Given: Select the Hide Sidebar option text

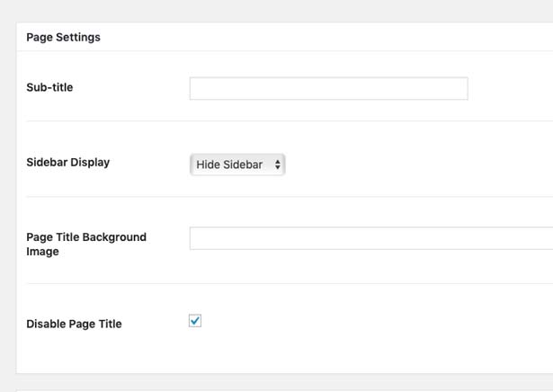Looking at the screenshot, I should (229, 165).
